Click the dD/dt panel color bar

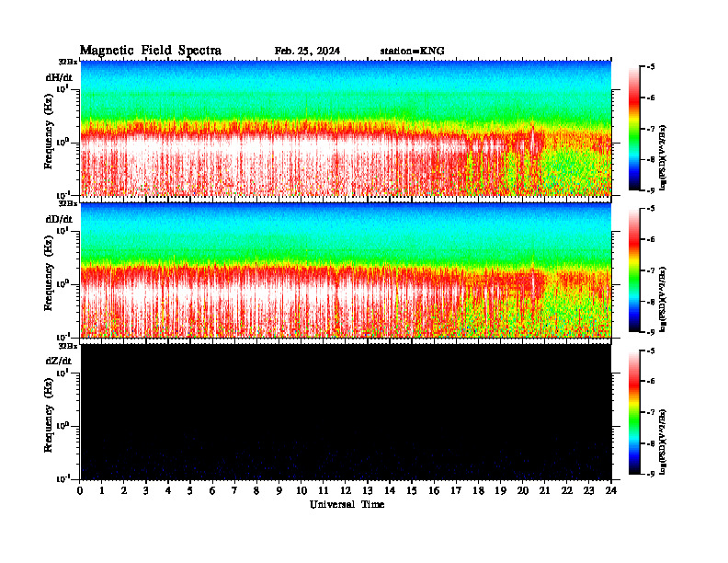click(x=633, y=270)
